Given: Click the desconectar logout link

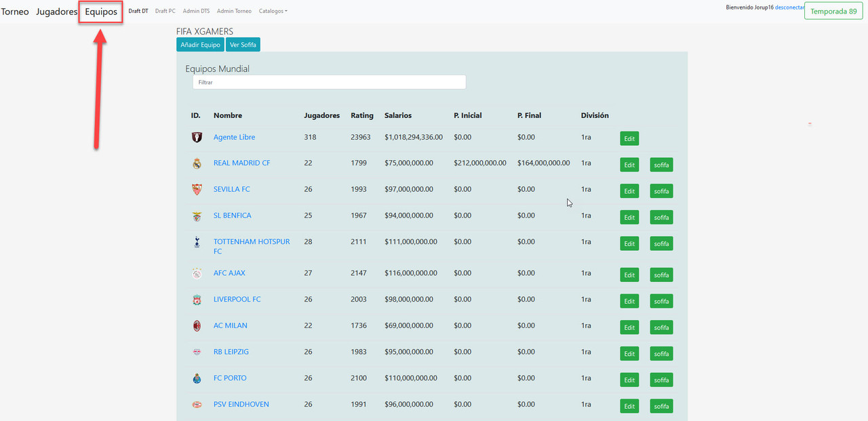Looking at the screenshot, I should point(789,7).
